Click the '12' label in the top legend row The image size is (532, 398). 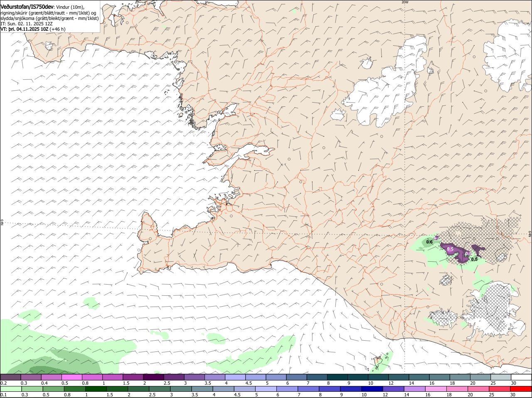pos(390,383)
